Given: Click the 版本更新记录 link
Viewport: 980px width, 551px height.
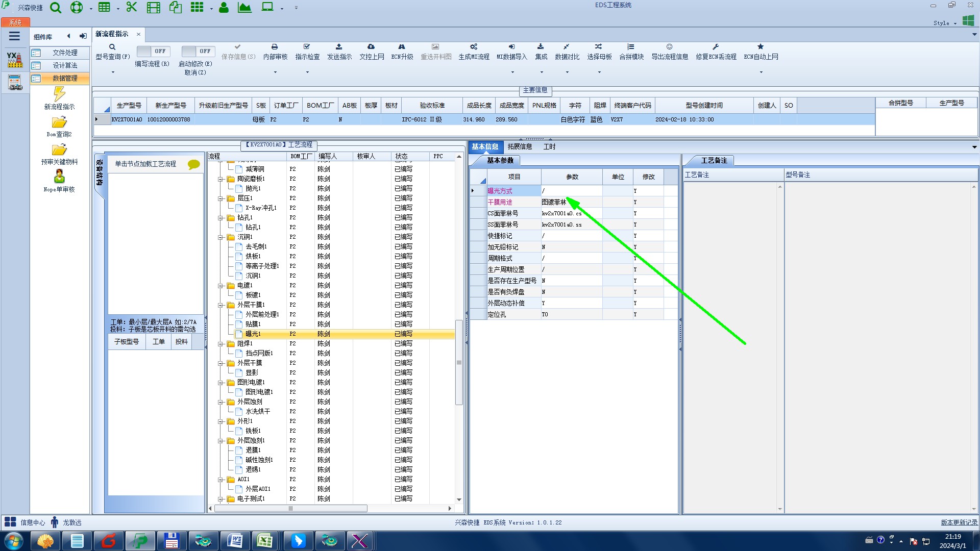Looking at the screenshot, I should point(959,522).
